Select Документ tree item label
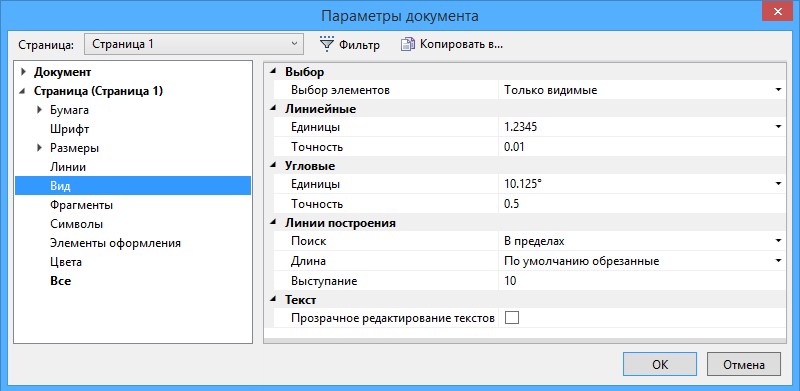Screen dimensions: 800x391 pyautogui.click(x=62, y=72)
